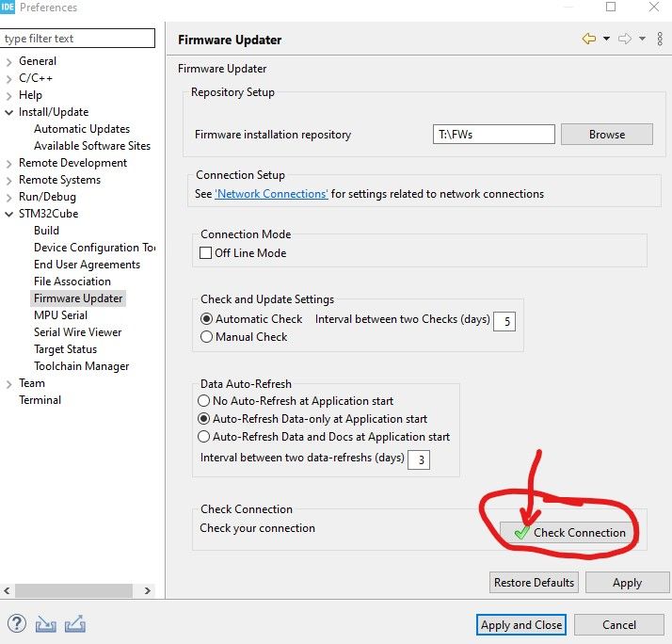Click the forward navigation arrow icon

625,39
